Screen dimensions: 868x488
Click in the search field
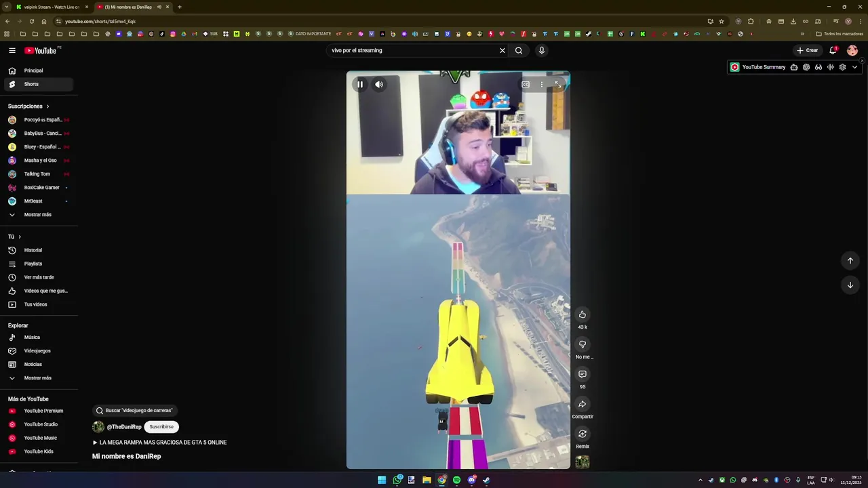click(412, 50)
